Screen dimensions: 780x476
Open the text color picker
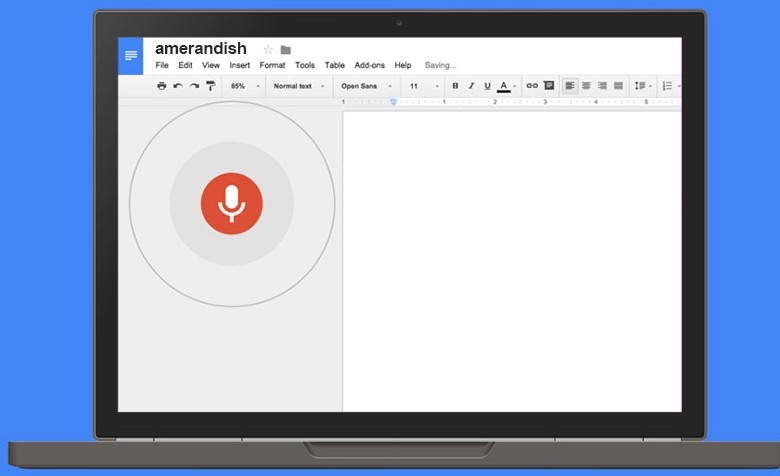pyautogui.click(x=504, y=86)
